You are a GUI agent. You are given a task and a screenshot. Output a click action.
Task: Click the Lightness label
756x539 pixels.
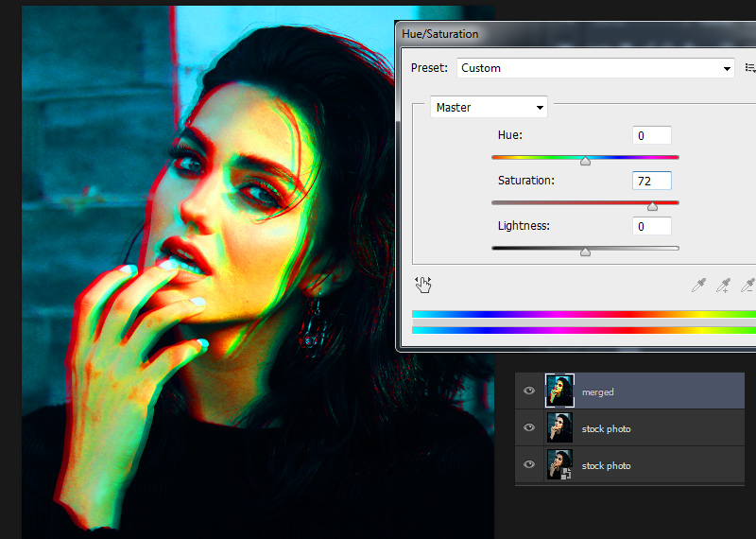[x=524, y=226]
